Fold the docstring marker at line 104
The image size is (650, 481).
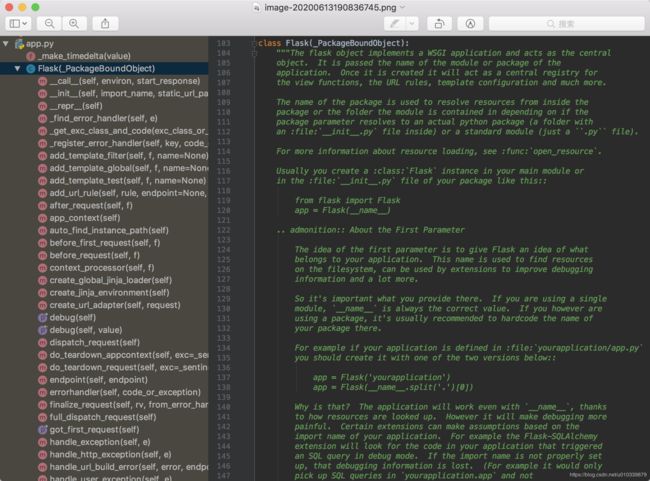tap(254, 53)
